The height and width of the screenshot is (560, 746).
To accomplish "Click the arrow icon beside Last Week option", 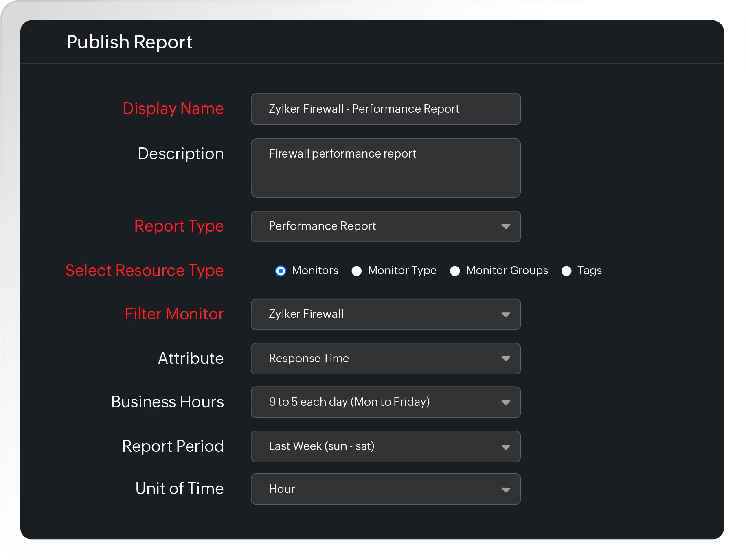I will point(506,446).
